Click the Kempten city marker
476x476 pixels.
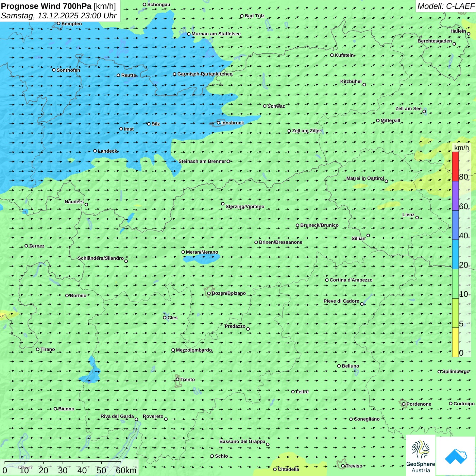pyautogui.click(x=59, y=23)
